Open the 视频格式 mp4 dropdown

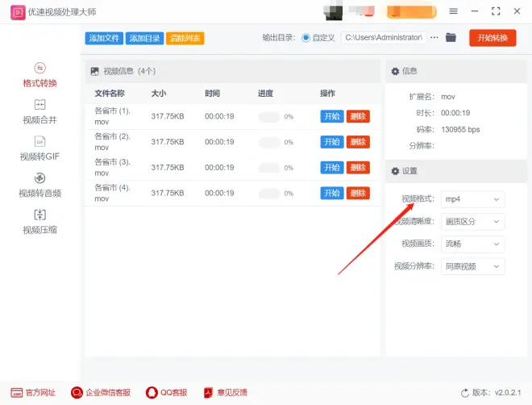[472, 199]
